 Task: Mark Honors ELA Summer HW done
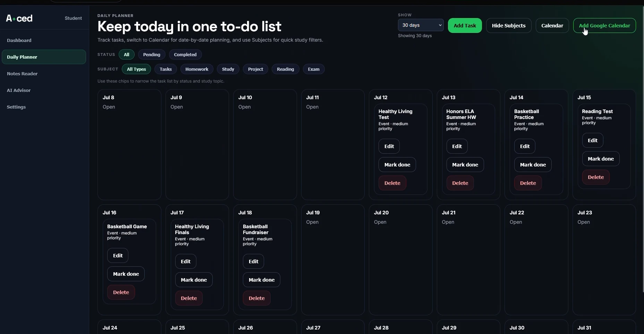[x=465, y=165]
